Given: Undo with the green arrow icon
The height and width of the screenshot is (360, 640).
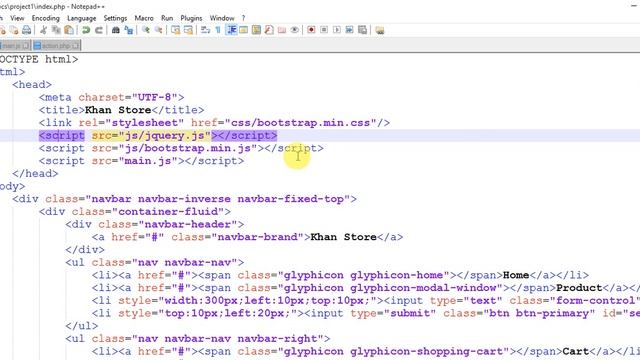Looking at the screenshot, I should pos(86,30).
